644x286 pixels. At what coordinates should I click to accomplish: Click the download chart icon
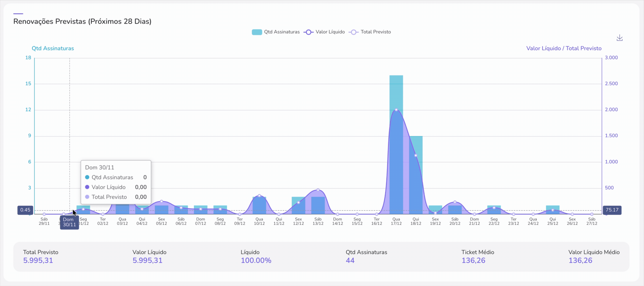point(619,38)
